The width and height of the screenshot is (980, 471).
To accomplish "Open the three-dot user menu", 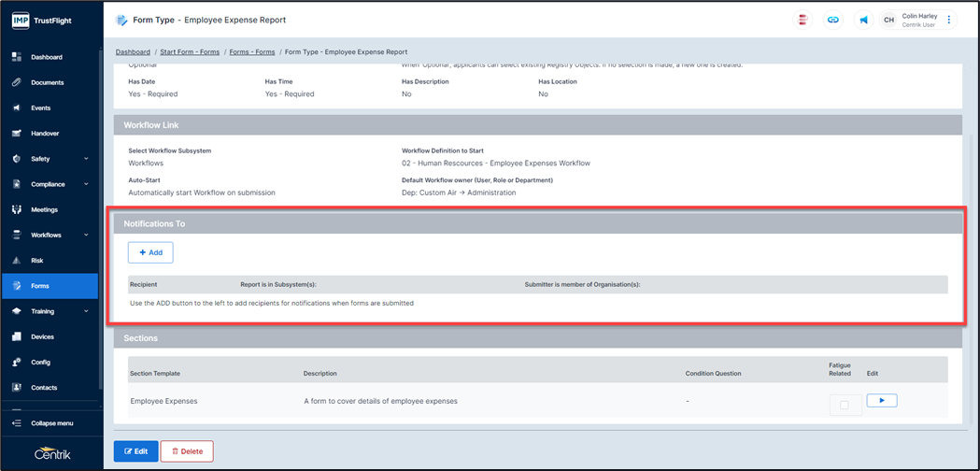I will 949,20.
